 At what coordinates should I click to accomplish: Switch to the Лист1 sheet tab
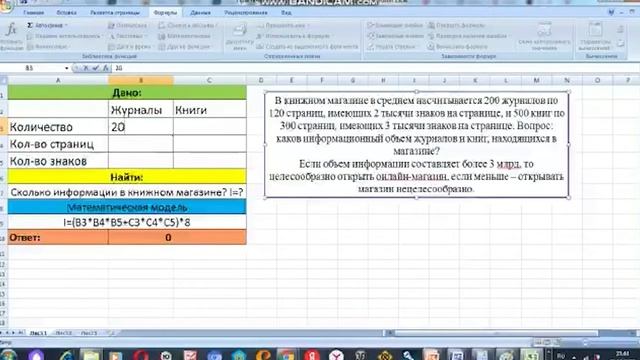38,333
